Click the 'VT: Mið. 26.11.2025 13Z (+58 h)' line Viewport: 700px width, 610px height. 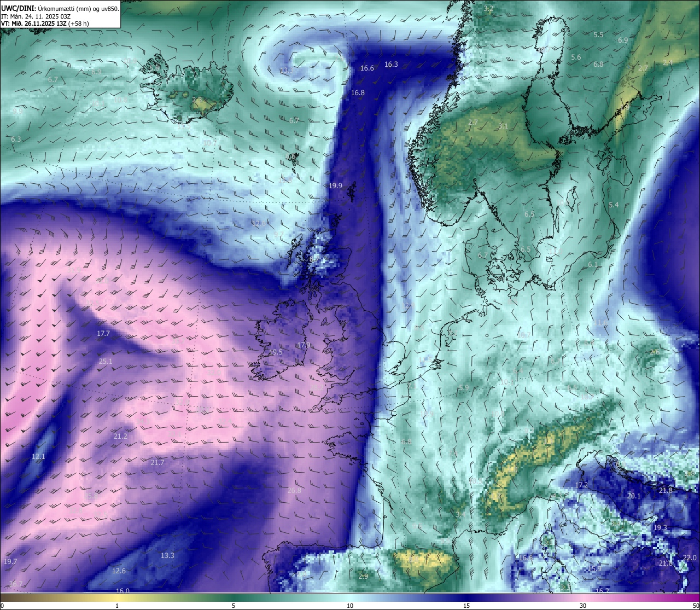(x=45, y=23)
